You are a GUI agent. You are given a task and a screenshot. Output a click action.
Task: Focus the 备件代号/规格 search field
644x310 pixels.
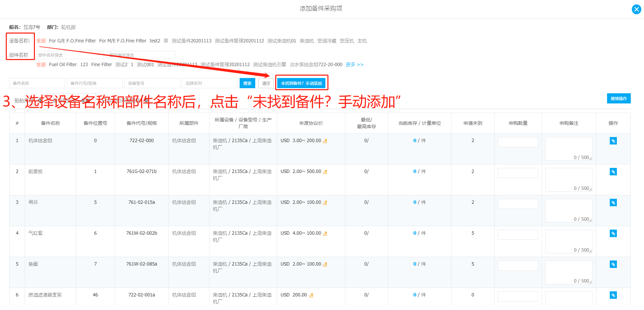click(95, 83)
